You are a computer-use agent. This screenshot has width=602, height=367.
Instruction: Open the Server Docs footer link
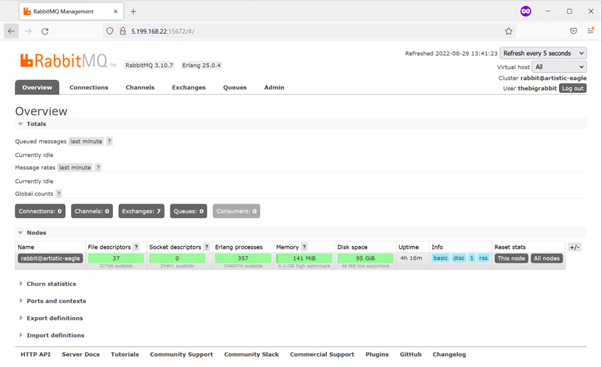click(x=81, y=354)
